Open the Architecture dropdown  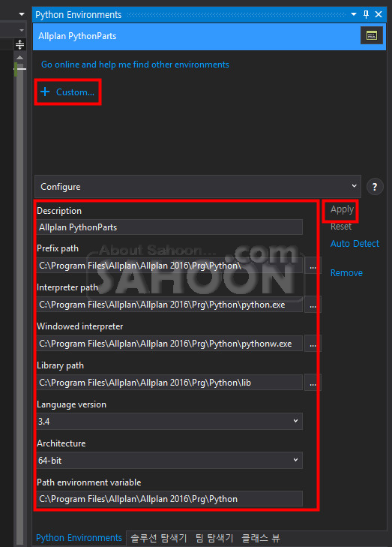tap(169, 461)
